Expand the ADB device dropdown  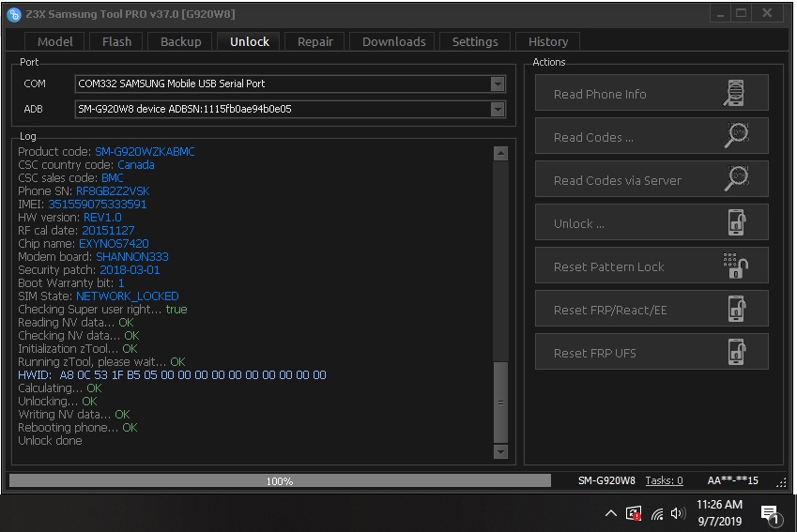pos(498,109)
